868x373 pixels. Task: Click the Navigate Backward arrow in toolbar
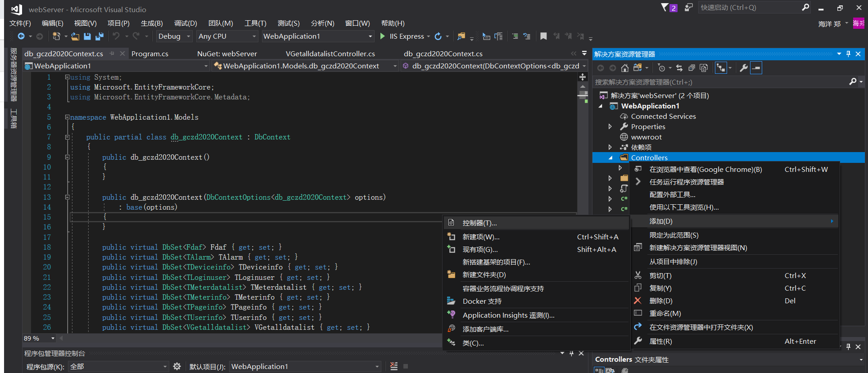21,36
